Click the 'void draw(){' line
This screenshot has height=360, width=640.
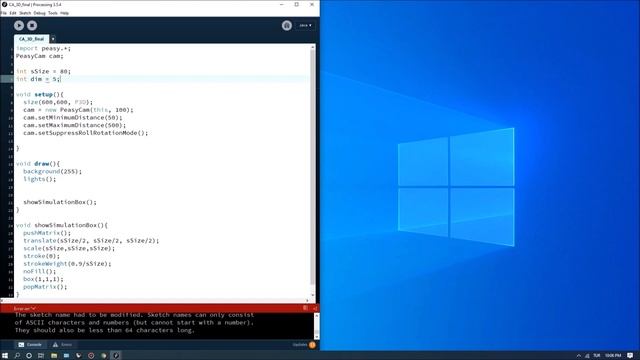click(38, 164)
